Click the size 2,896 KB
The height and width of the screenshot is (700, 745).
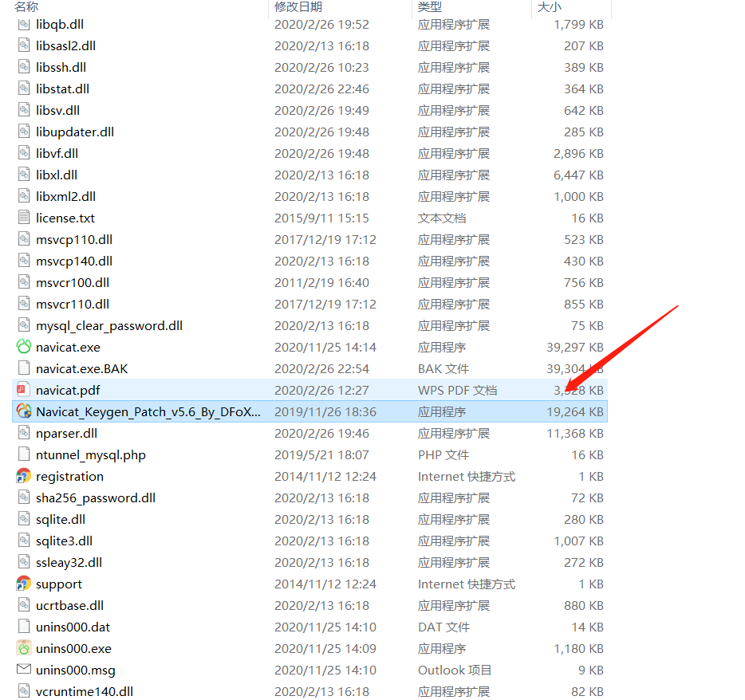pos(578,153)
